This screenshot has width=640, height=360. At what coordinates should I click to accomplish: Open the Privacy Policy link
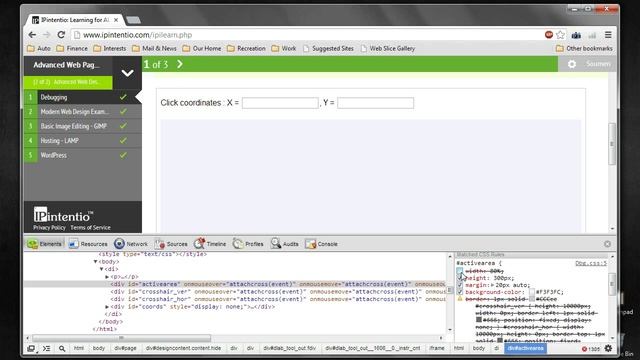49,228
